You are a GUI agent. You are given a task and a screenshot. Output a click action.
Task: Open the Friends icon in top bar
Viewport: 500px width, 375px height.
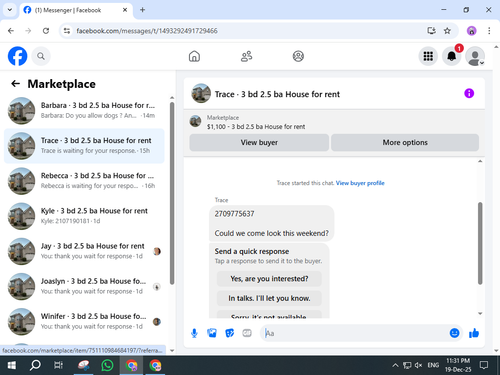246,56
